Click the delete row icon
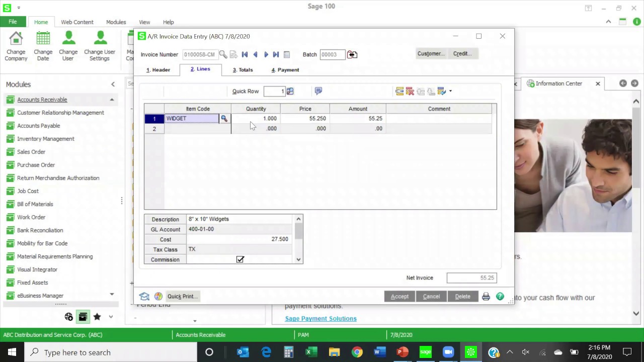This screenshot has height=362, width=644. click(410, 91)
